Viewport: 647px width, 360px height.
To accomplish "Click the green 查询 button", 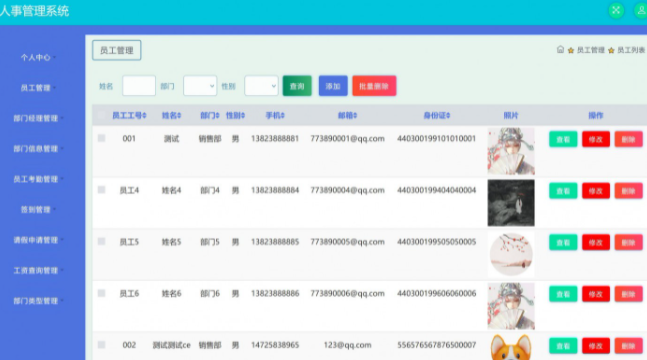I will (x=297, y=86).
